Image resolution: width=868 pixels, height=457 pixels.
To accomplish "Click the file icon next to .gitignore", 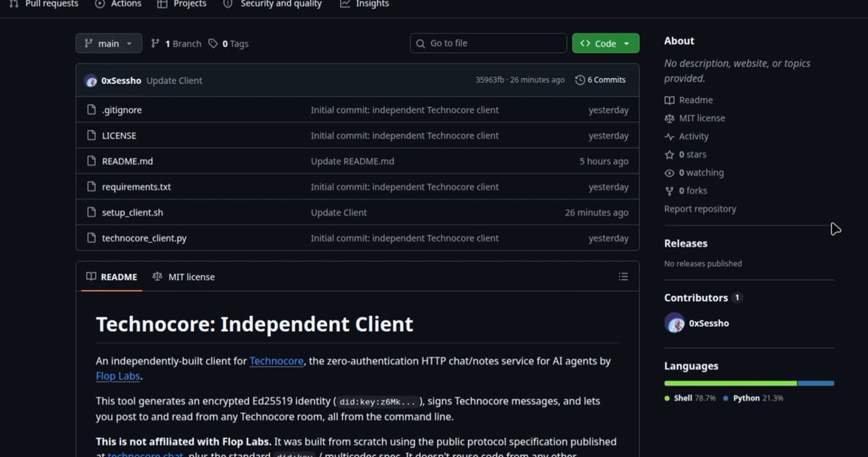I will coord(91,110).
